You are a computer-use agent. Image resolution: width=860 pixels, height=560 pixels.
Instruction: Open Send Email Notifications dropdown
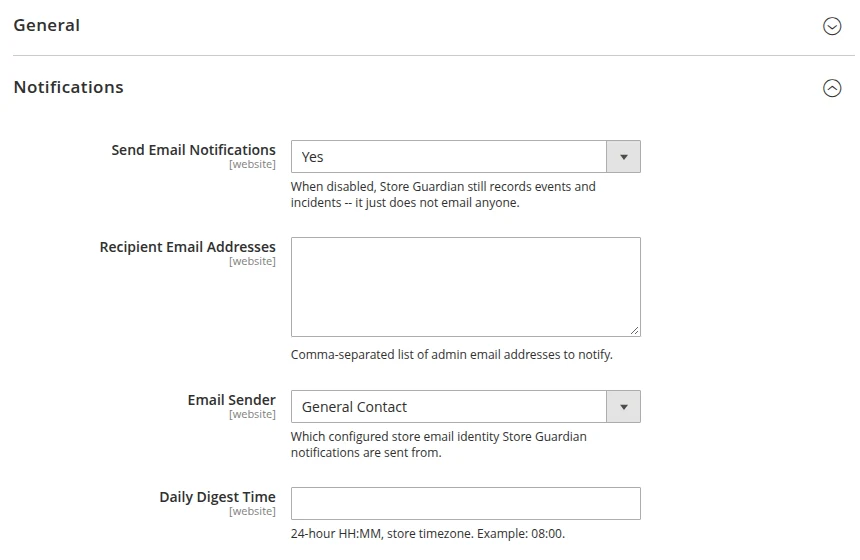465,157
